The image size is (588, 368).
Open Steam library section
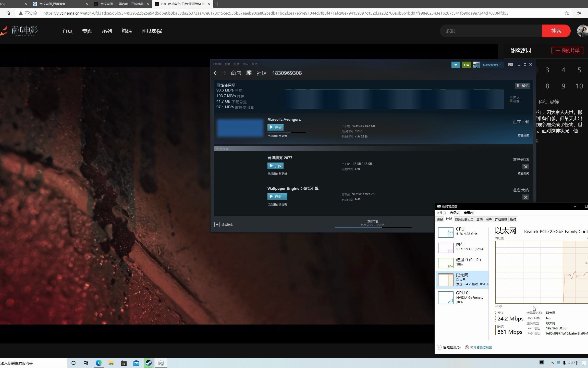click(249, 73)
